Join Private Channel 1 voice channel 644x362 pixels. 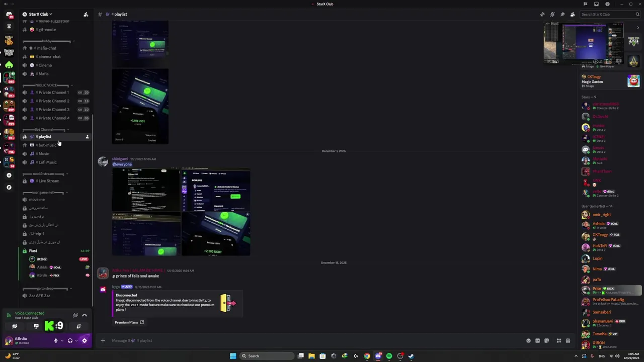point(55,93)
